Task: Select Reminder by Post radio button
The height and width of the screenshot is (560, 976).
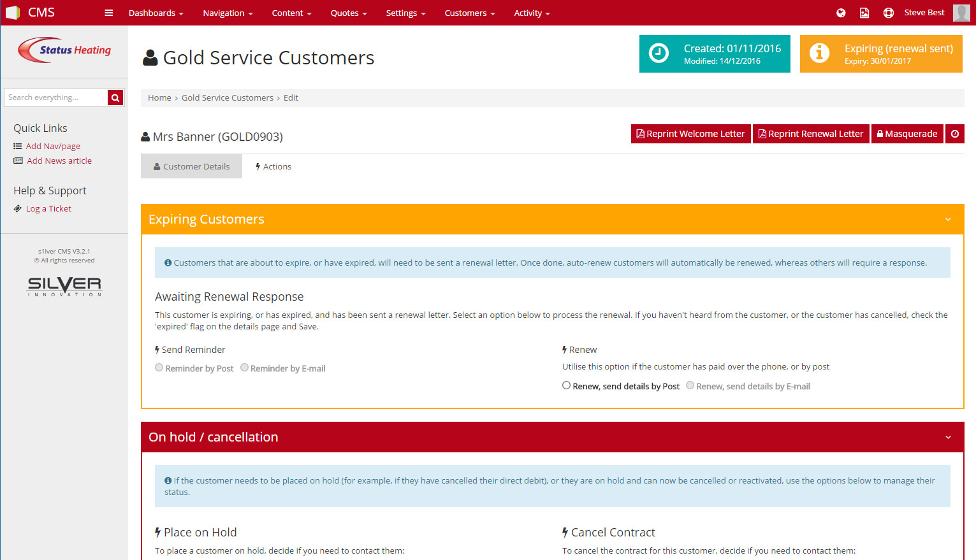Action: (159, 368)
